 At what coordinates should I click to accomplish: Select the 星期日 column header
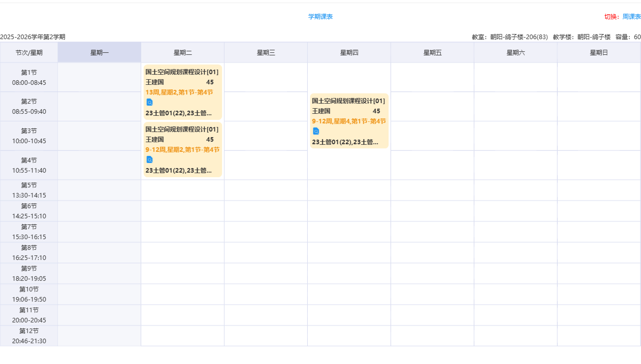pos(599,53)
